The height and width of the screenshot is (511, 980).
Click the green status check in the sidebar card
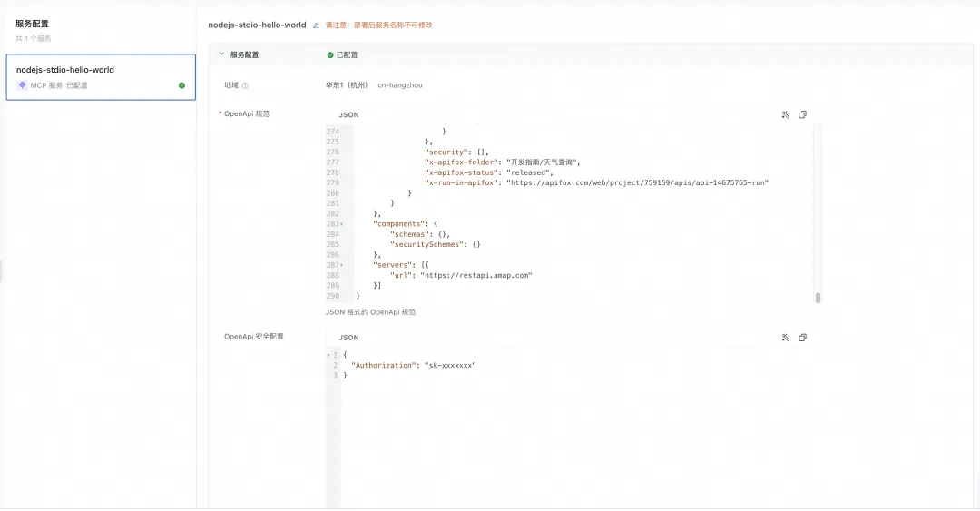[181, 85]
